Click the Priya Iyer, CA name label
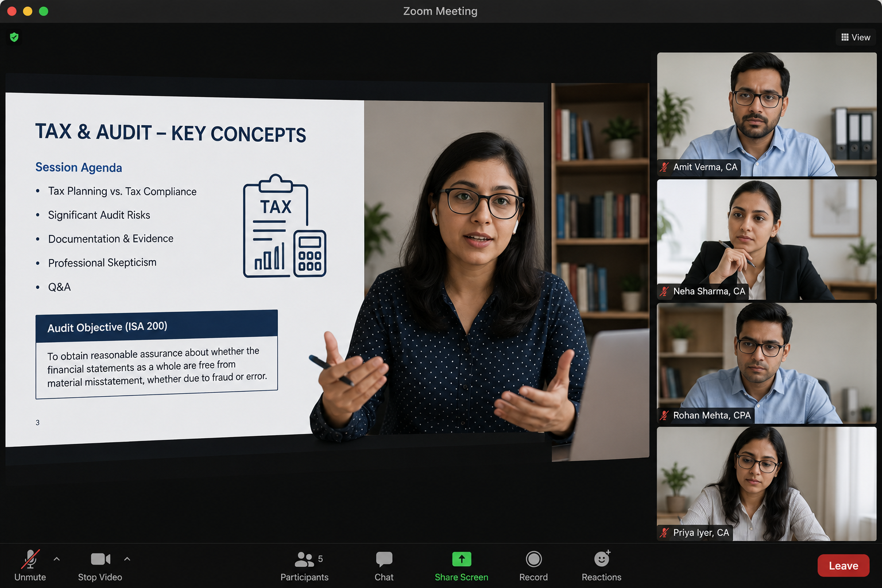This screenshot has height=588, width=882. pyautogui.click(x=701, y=532)
